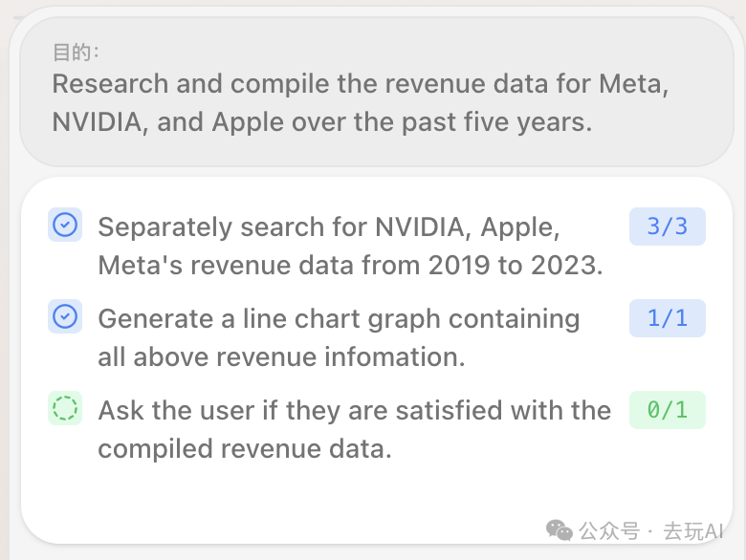Click the 1/1 progress badge
746x560 pixels.
[667, 318]
